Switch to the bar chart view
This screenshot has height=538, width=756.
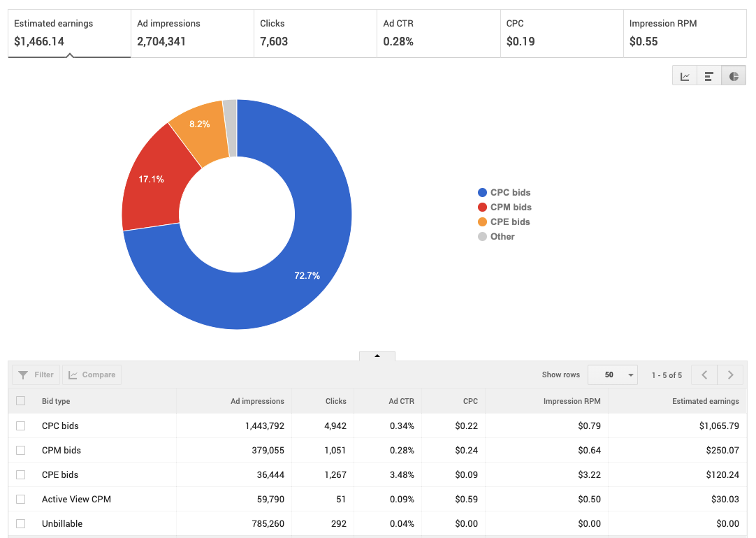(708, 75)
